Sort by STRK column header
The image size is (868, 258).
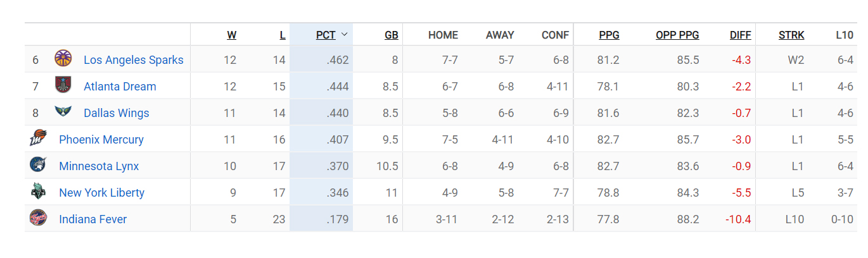coord(791,35)
